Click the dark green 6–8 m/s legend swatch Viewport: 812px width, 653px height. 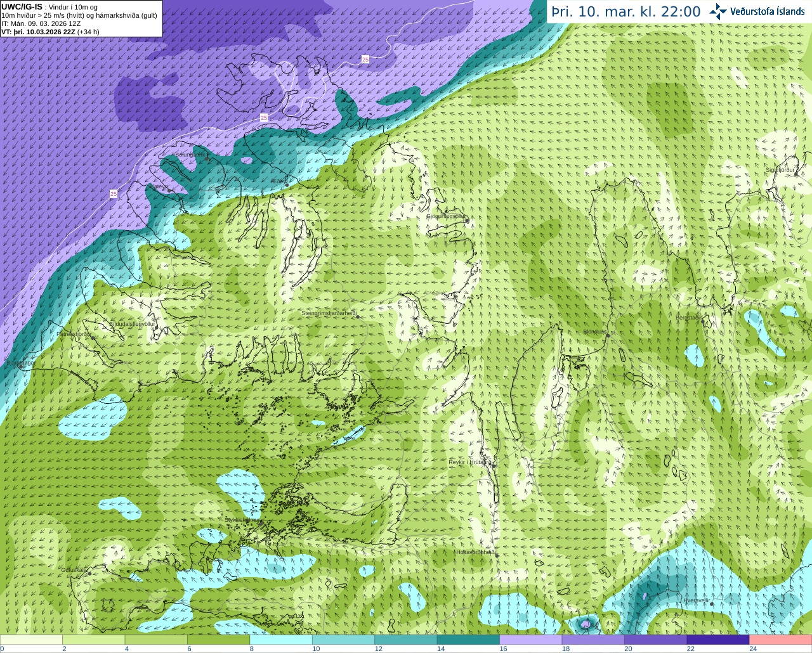[219, 640]
